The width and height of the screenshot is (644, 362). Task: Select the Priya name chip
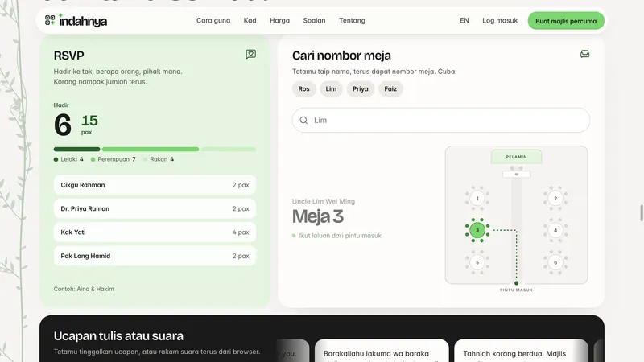(360, 88)
